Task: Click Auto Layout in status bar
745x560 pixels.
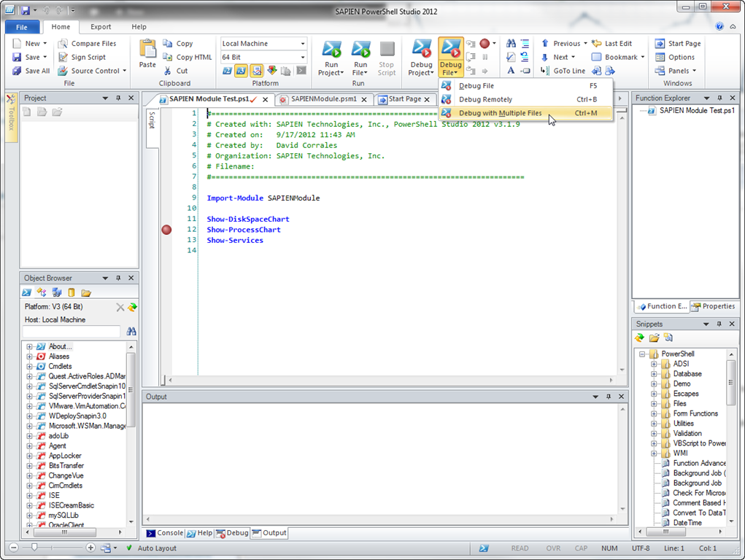Action: tap(157, 548)
